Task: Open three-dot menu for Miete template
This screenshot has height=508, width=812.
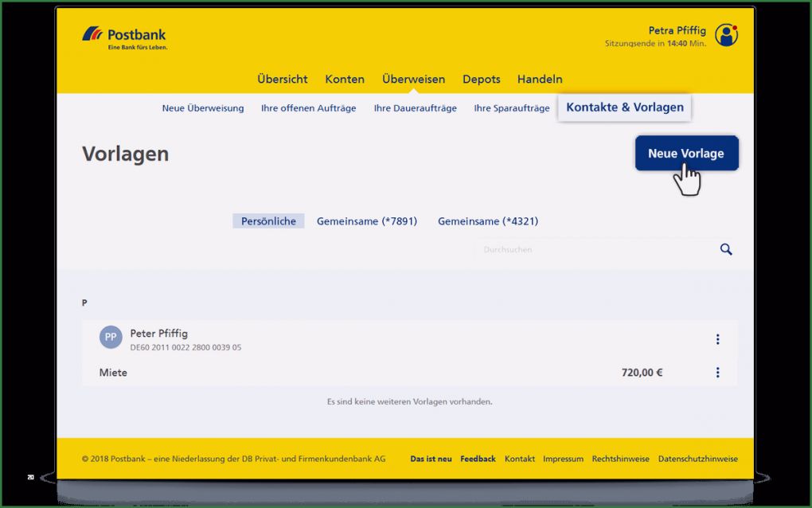Action: pos(717,373)
